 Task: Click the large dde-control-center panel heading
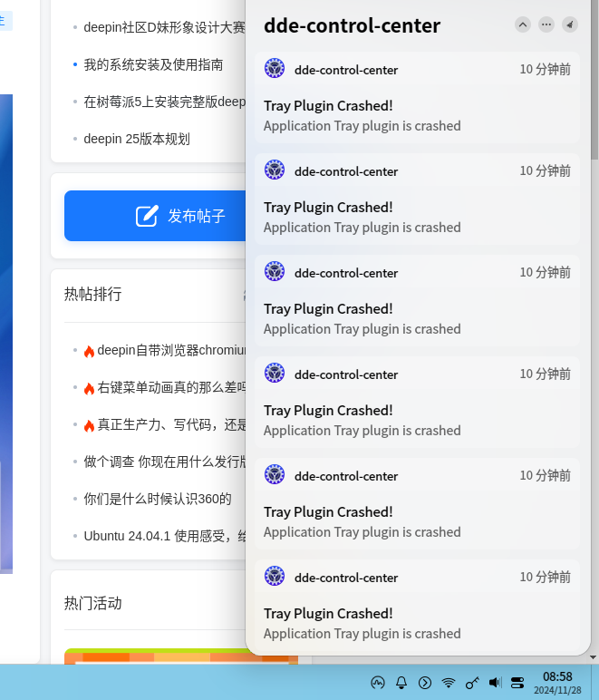352,25
